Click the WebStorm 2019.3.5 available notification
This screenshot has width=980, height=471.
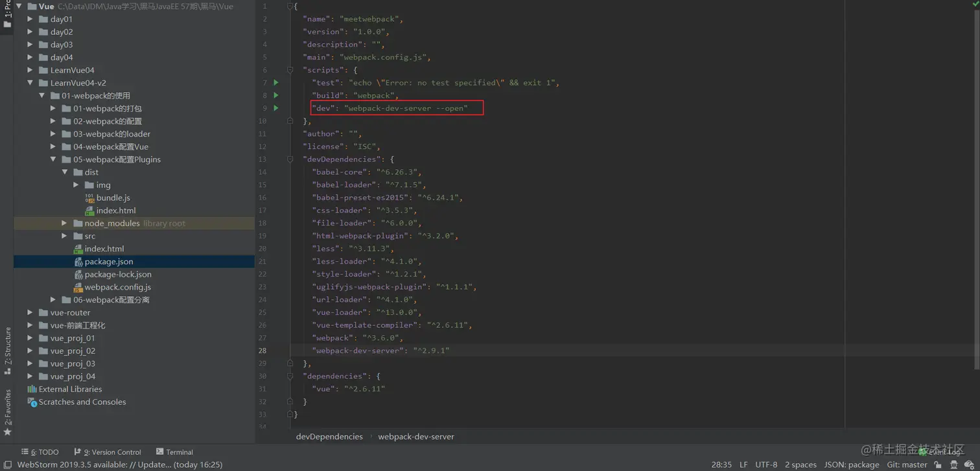coord(120,465)
